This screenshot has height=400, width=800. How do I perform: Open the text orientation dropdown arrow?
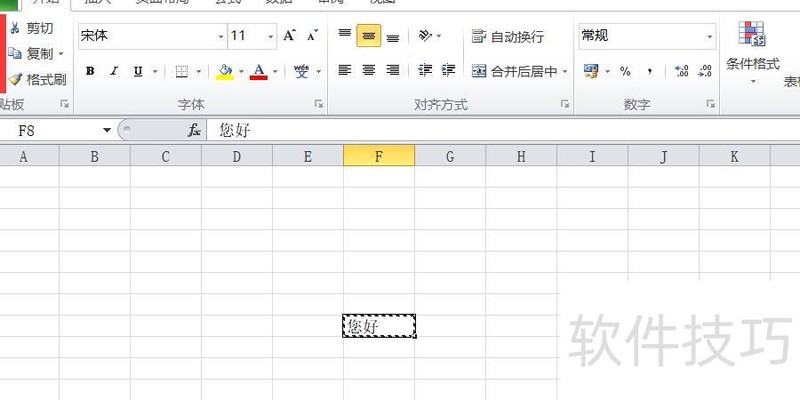[x=439, y=36]
